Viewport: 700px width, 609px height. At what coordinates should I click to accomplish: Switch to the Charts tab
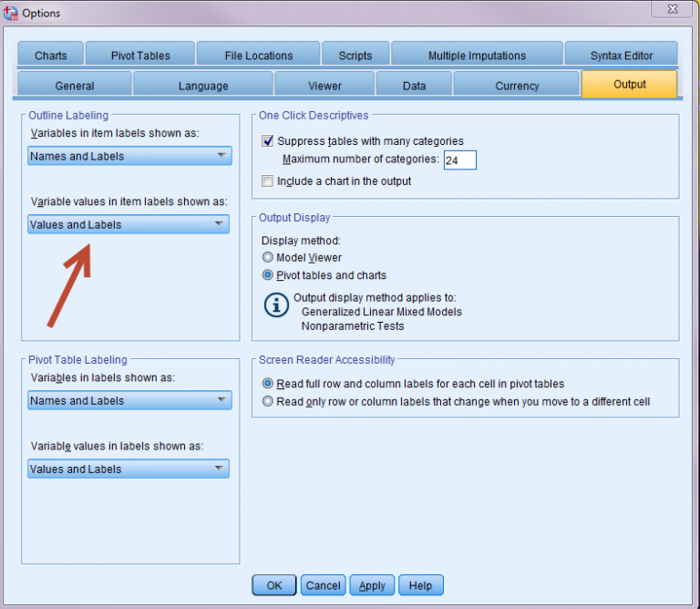(x=51, y=56)
